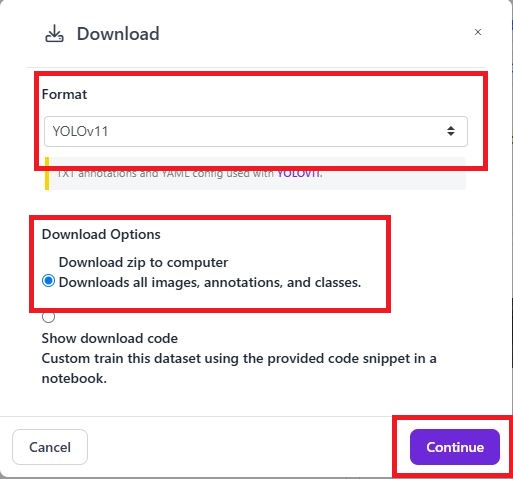Select the YOLOv11 text inside the format box

point(80,131)
